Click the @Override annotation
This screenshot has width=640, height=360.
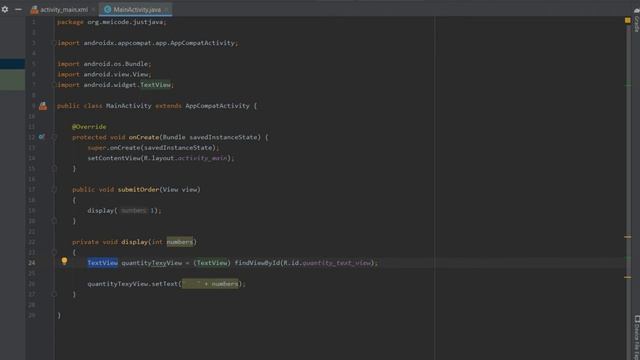89,127
